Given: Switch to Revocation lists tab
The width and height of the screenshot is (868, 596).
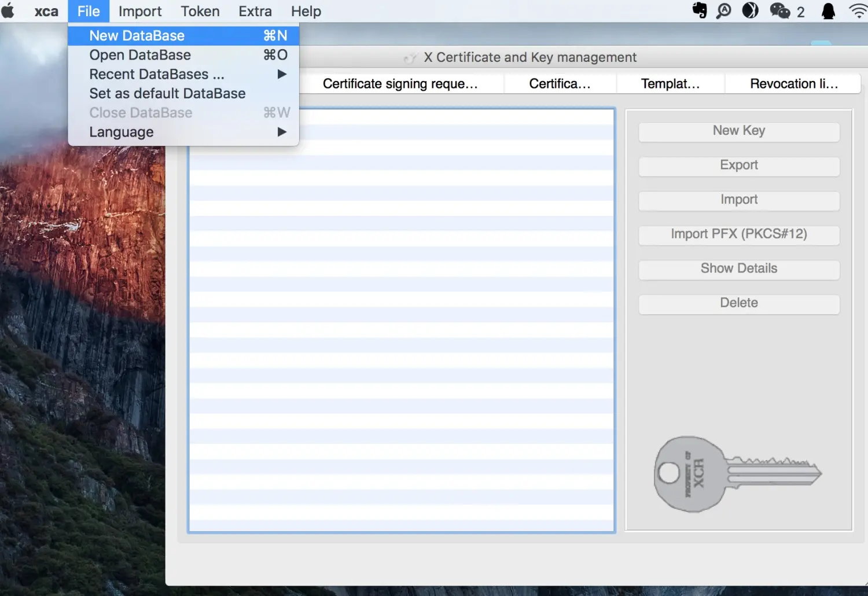Looking at the screenshot, I should click(x=793, y=84).
